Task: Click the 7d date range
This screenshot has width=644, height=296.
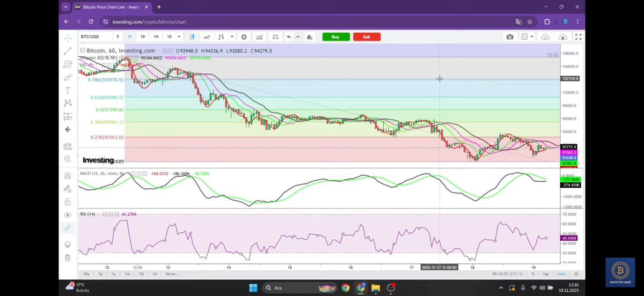Action: pyautogui.click(x=141, y=273)
